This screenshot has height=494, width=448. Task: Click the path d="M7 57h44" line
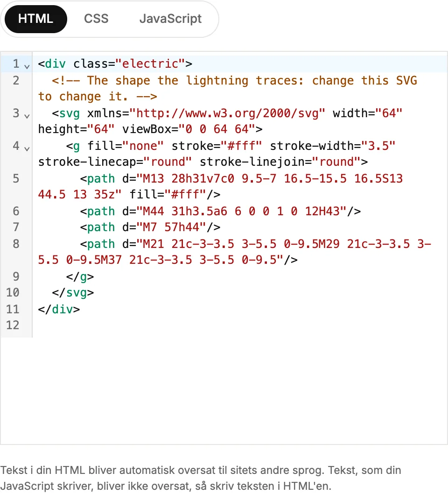coord(150,227)
